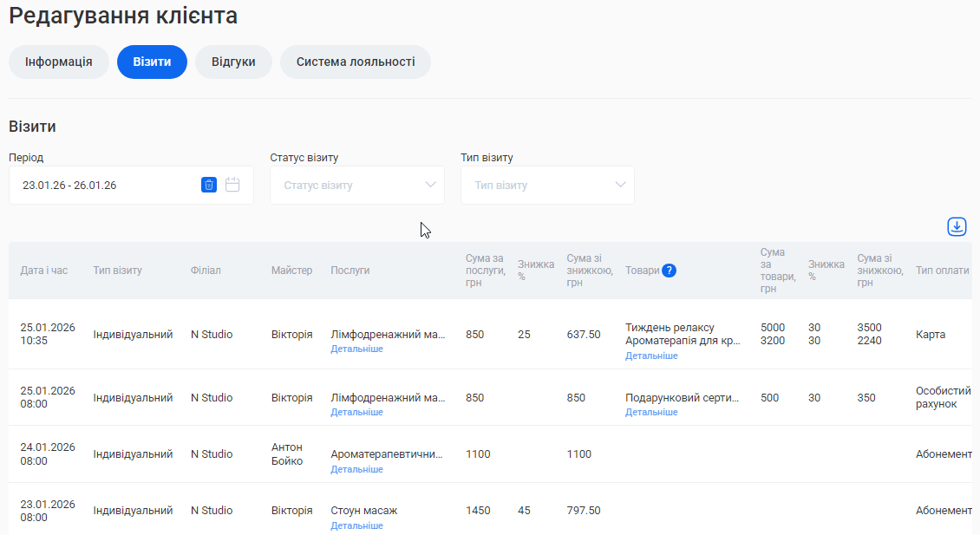The width and height of the screenshot is (980, 535).
Task: Click Детальніше under Стоун масаж
Action: [x=356, y=526]
